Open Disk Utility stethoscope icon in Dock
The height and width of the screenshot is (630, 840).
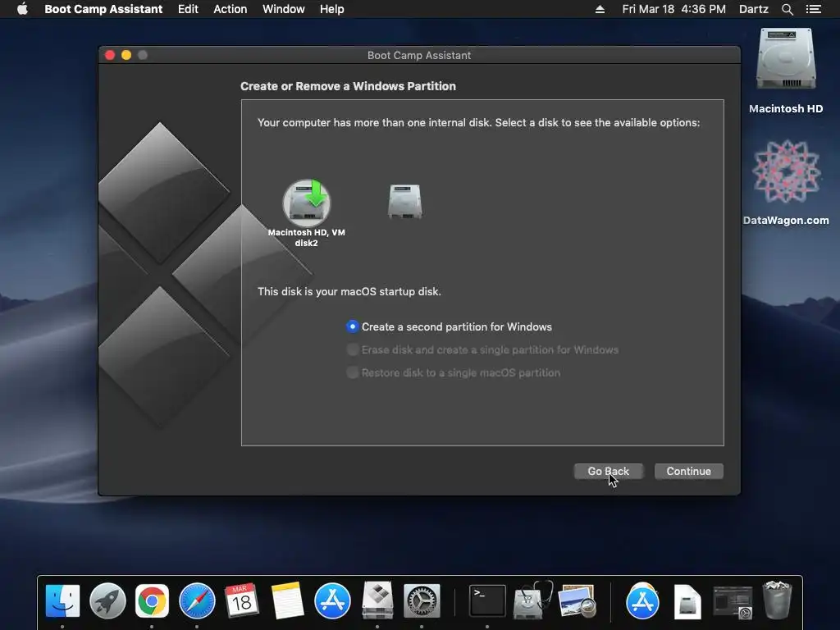[532, 600]
